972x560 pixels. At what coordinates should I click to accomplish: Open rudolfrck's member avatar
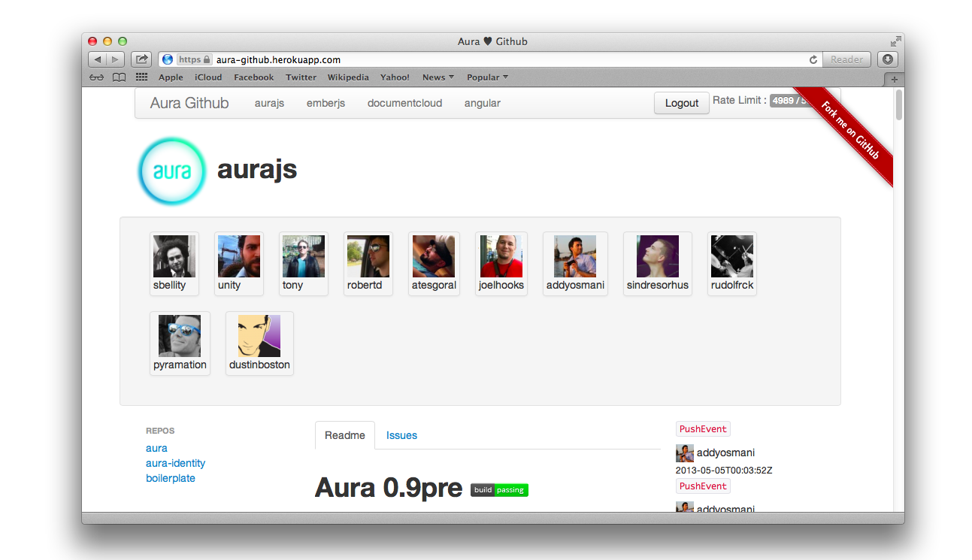tap(732, 256)
